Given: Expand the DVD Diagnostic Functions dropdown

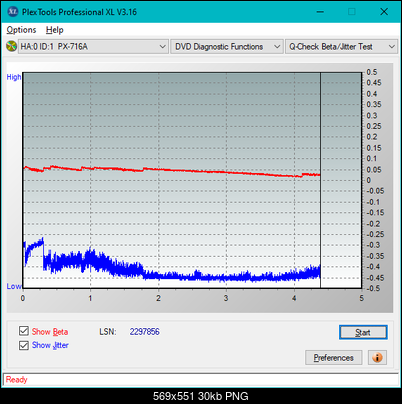Looking at the screenshot, I should coord(227,47).
